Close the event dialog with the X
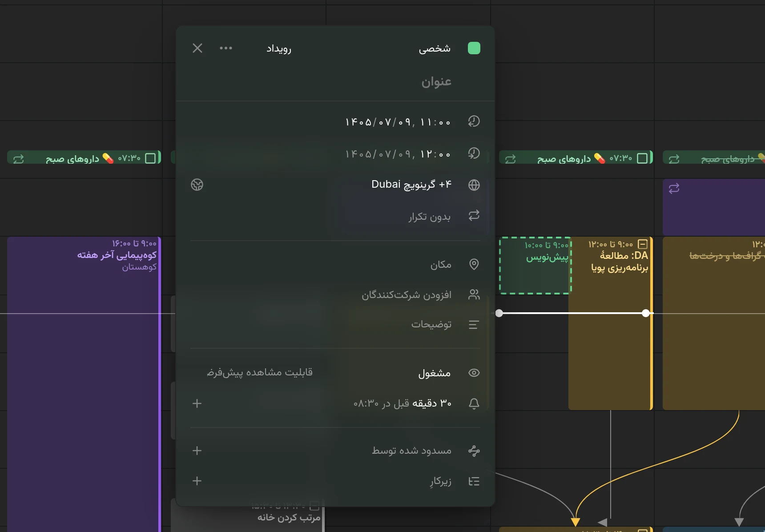 click(197, 48)
